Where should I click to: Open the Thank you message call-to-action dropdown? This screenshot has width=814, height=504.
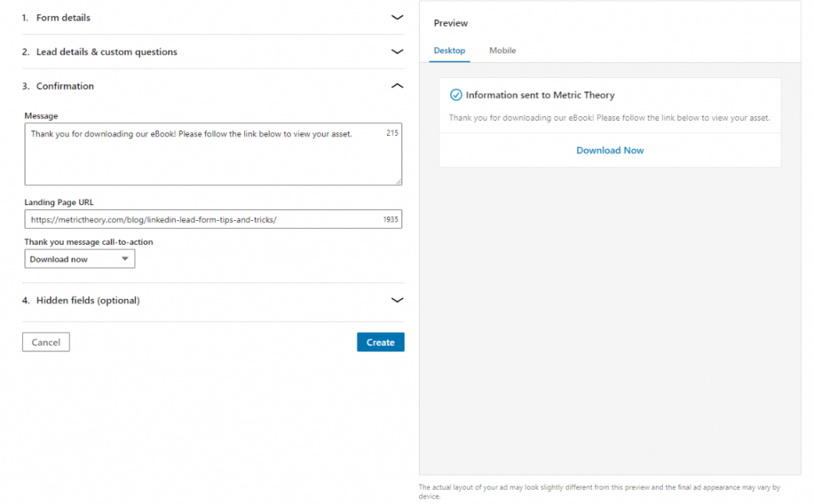pyautogui.click(x=79, y=258)
